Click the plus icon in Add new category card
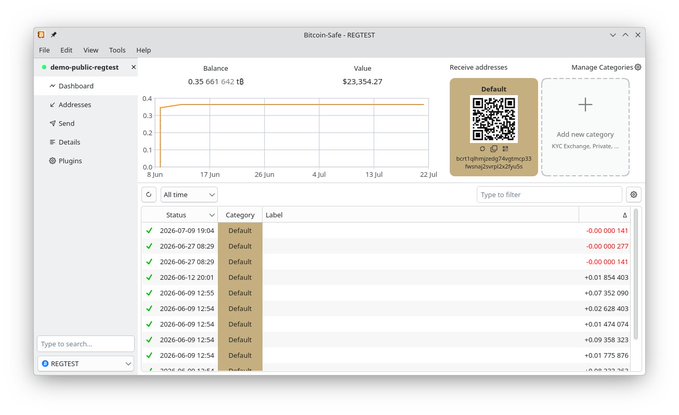This screenshot has width=679, height=415. (x=585, y=104)
